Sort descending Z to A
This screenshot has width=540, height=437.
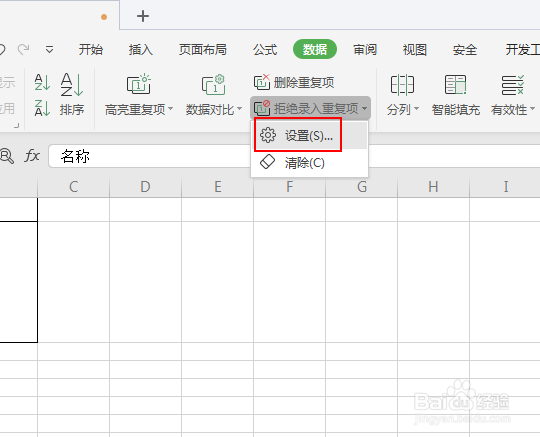pos(42,108)
